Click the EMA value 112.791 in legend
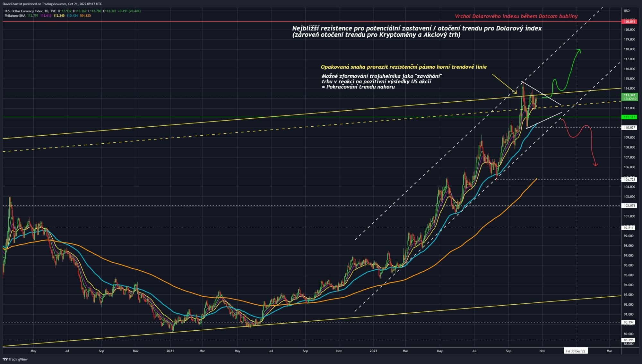The width and height of the screenshot is (642, 364). [x=33, y=15]
